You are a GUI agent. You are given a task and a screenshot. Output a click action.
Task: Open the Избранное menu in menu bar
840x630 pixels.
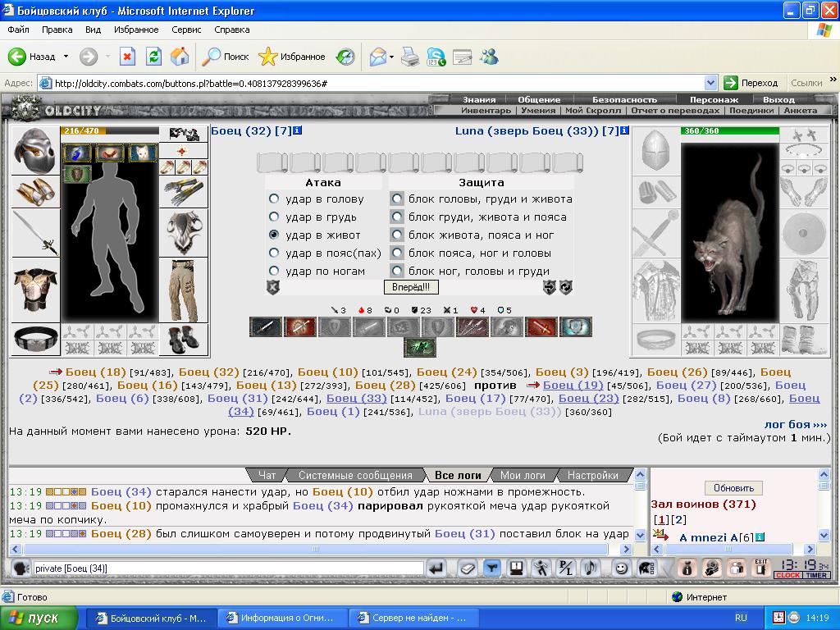pos(136,30)
